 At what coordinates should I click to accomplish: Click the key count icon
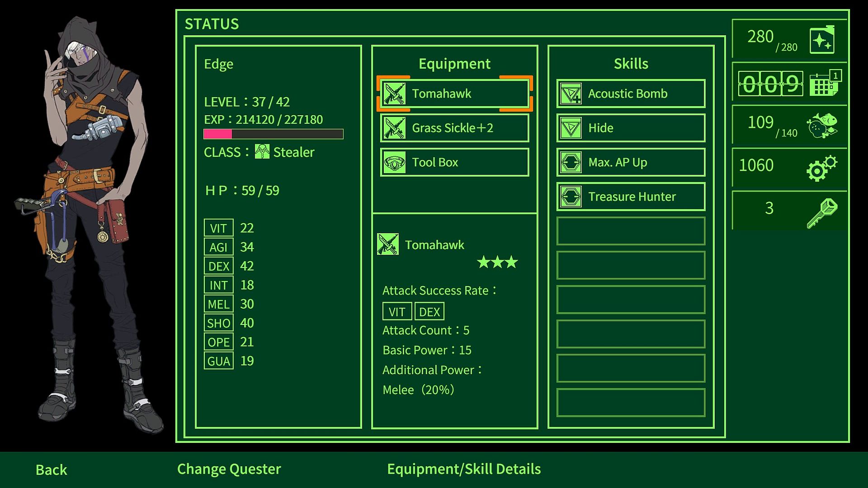point(821,212)
